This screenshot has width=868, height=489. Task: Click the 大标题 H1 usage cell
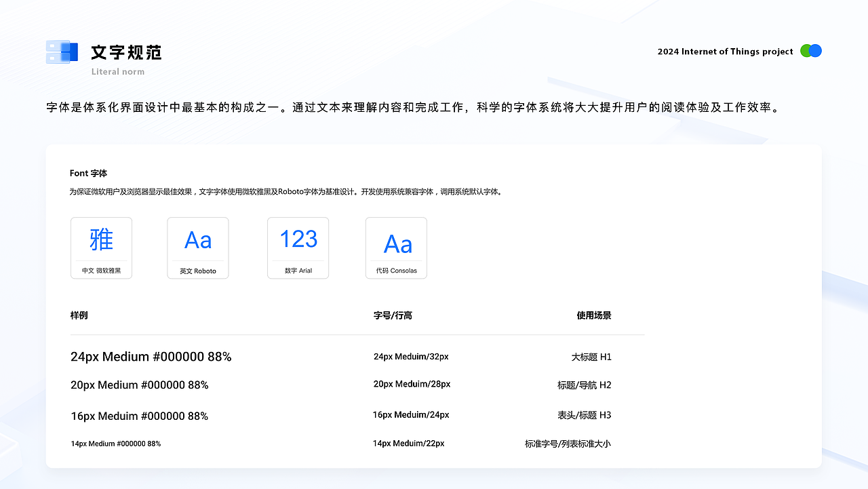[591, 357]
